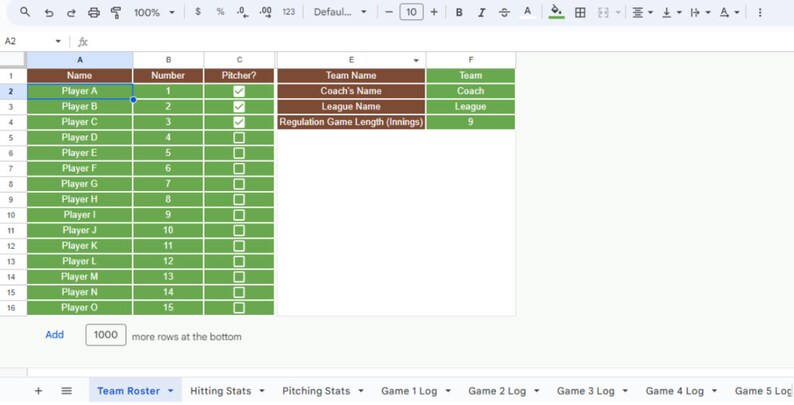Open Pitching Stats tab options arrow
794x405 pixels.
point(361,391)
